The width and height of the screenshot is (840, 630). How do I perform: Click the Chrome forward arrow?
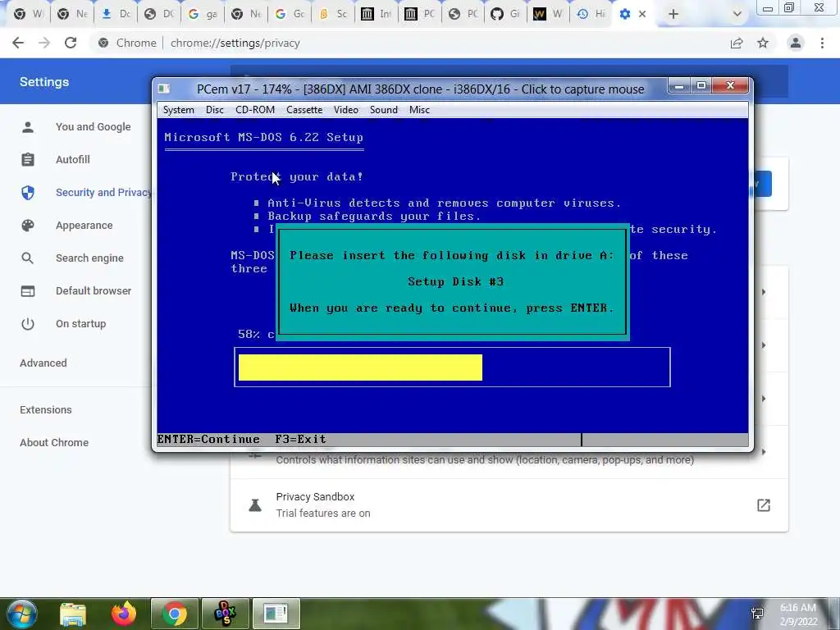pos(44,43)
